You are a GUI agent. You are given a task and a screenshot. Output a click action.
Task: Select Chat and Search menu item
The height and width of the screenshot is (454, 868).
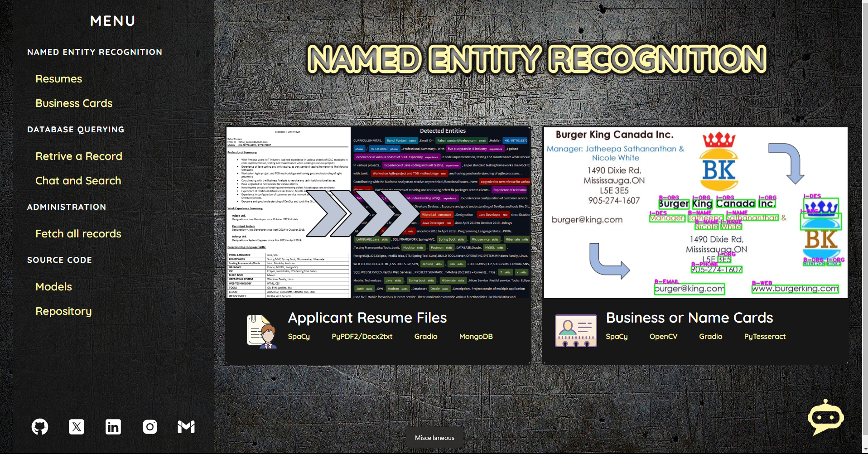point(78,181)
